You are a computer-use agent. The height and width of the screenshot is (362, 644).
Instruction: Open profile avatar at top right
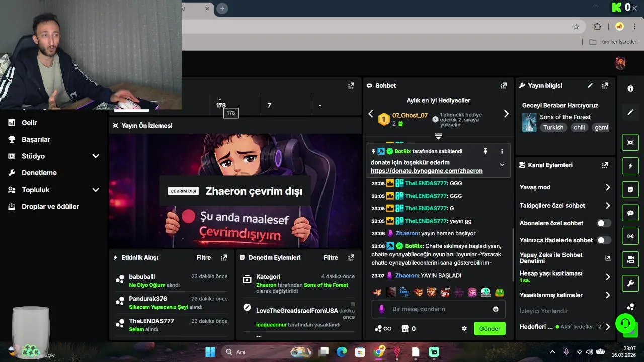click(x=620, y=63)
